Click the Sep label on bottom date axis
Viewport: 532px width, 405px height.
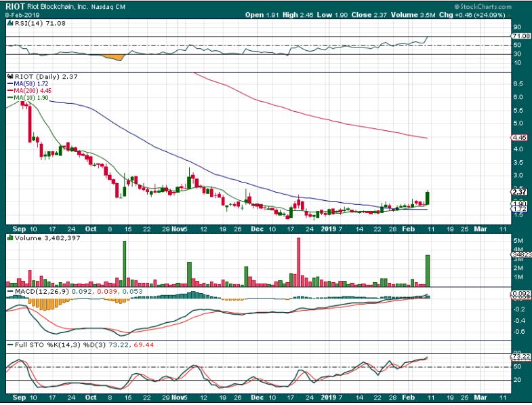coord(19,397)
